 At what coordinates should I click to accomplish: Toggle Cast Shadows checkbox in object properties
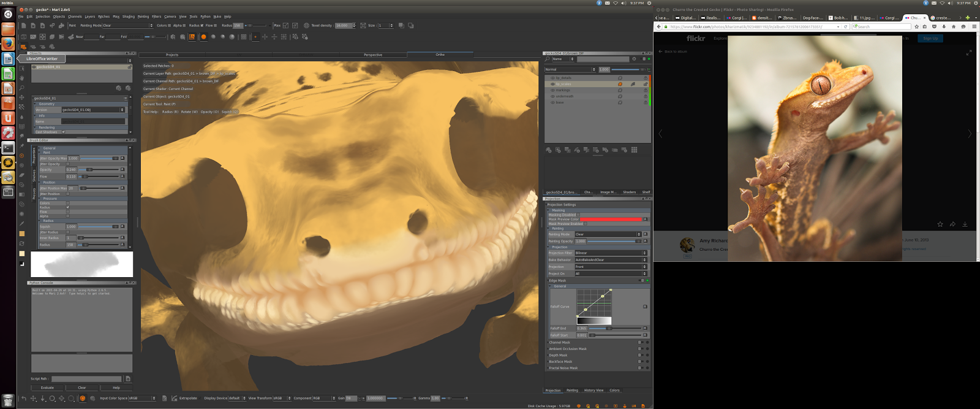click(63, 132)
